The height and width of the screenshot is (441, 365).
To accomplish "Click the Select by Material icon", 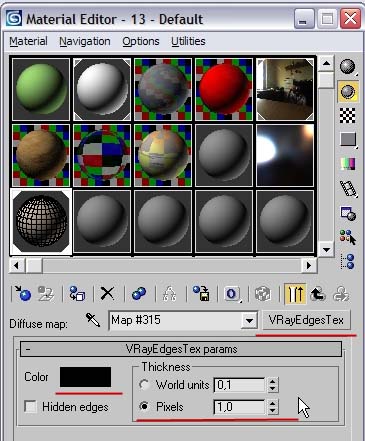I will click(x=348, y=237).
